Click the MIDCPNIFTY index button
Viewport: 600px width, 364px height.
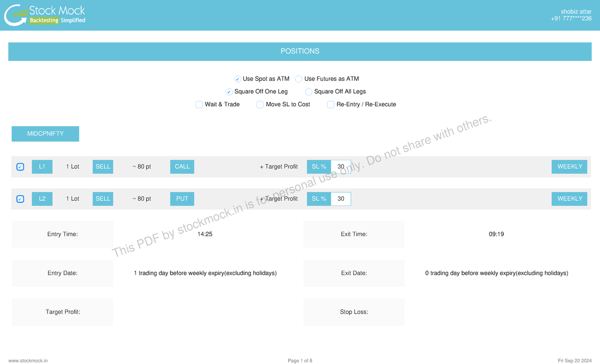45,134
